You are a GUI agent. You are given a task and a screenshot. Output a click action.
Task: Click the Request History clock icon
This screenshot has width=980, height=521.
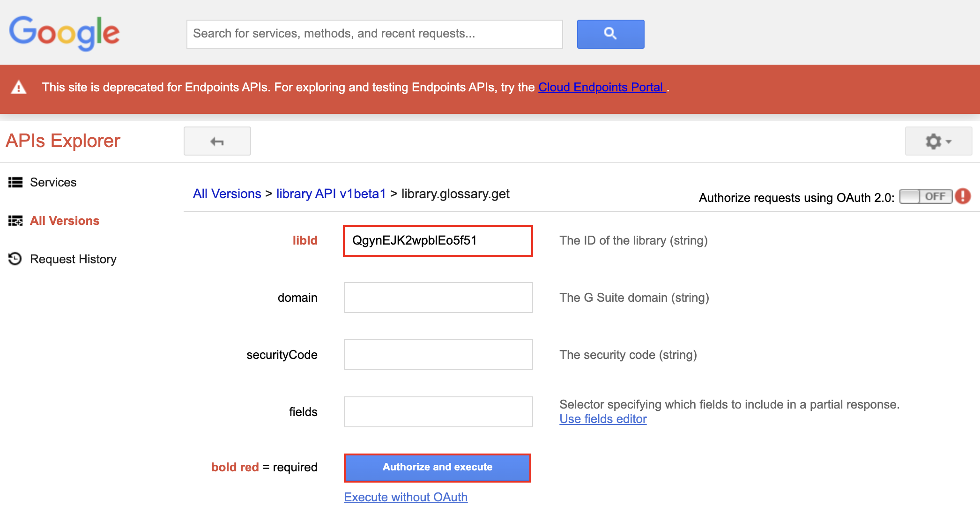click(15, 259)
